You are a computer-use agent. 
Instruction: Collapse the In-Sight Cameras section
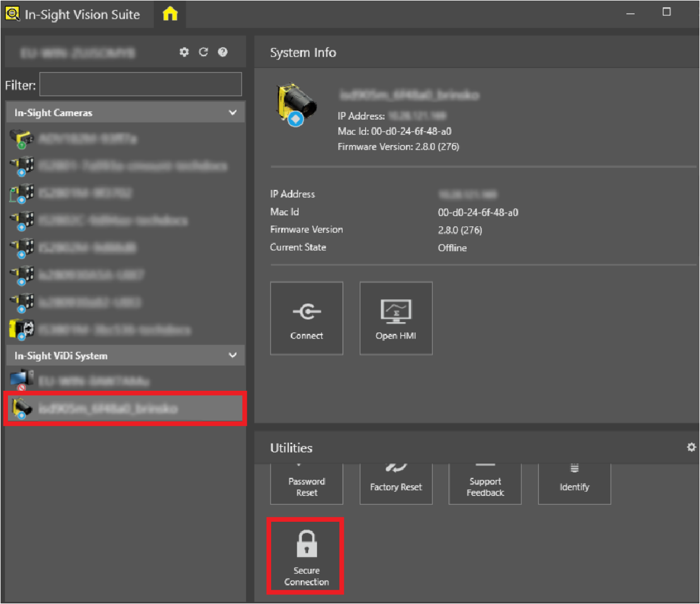pyautogui.click(x=233, y=112)
